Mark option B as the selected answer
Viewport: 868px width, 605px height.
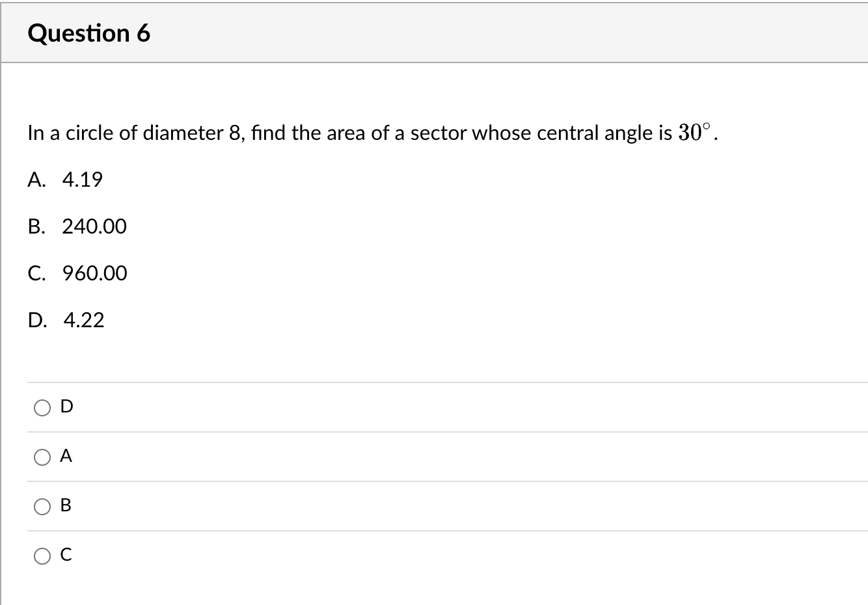pos(42,507)
